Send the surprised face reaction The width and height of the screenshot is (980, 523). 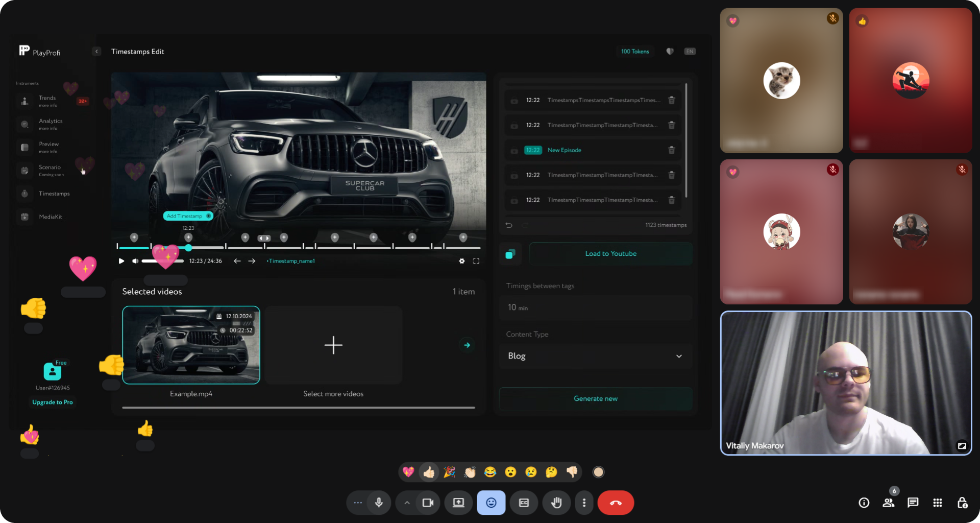point(510,472)
